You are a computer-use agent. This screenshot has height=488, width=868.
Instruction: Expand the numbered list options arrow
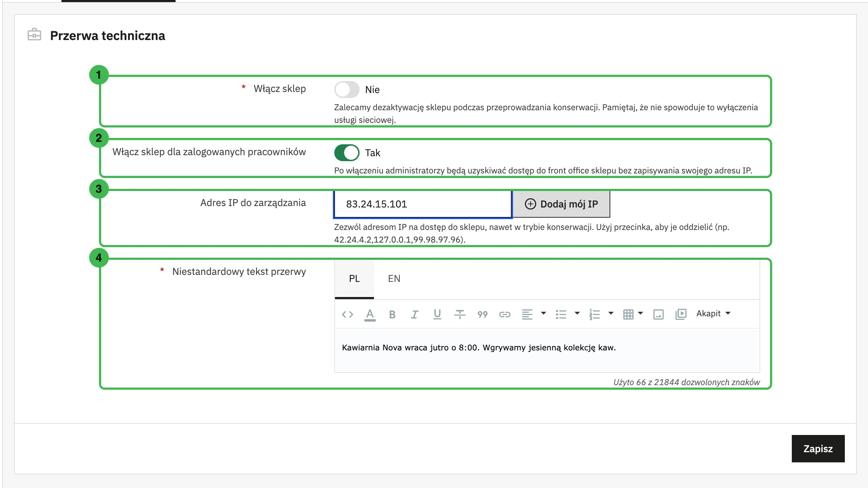tap(611, 313)
